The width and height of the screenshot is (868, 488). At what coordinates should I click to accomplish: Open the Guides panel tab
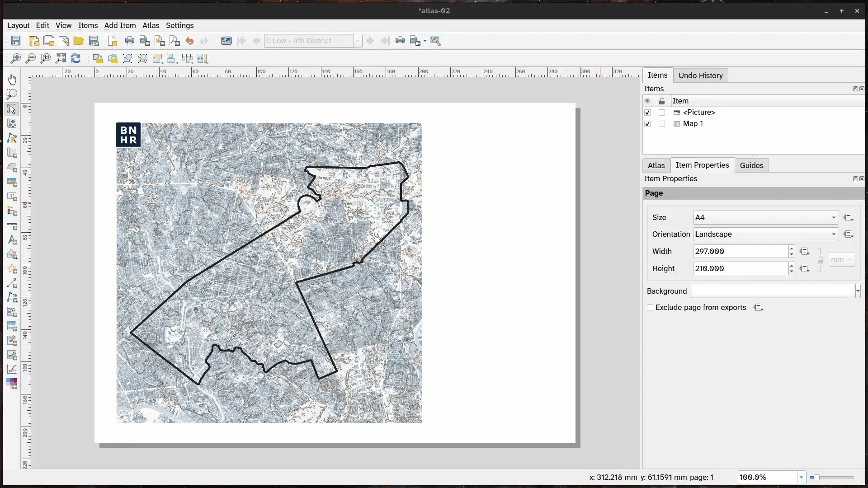click(x=752, y=165)
